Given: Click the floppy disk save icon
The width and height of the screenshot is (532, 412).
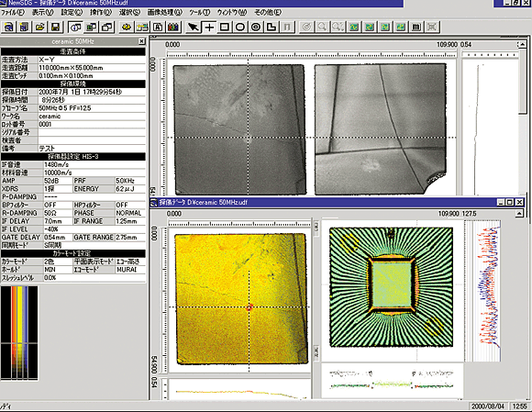Looking at the screenshot, I should [56, 27].
